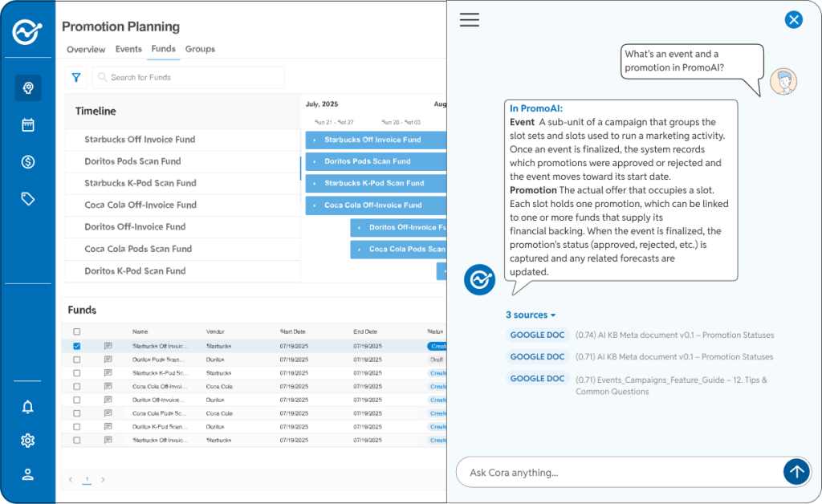This screenshot has width=822, height=504.
Task: Select Starbucks K-Pod Scan Fund in Timeline list
Action: pyautogui.click(x=140, y=183)
